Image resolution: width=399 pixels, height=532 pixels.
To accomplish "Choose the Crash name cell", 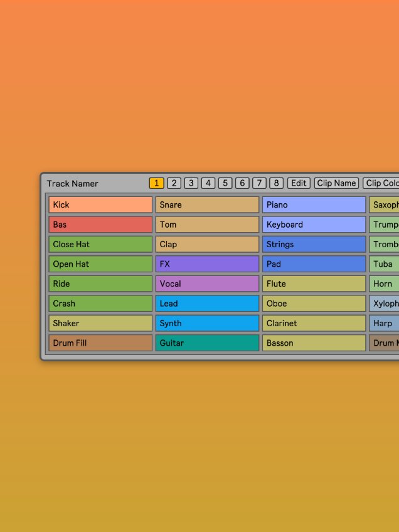I will coord(100,303).
